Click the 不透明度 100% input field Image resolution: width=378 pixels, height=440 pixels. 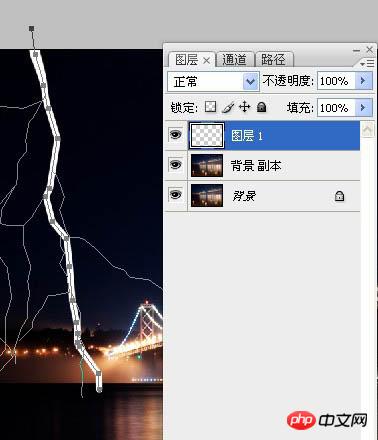point(336,81)
